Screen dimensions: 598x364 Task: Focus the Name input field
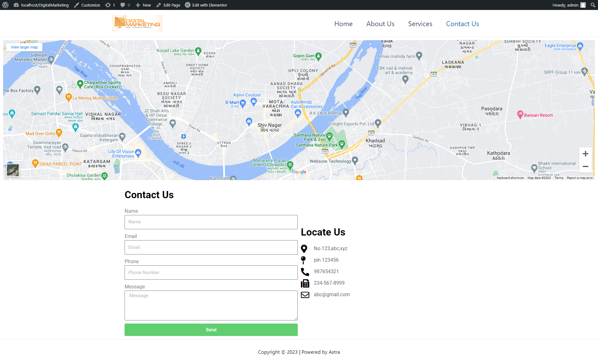tap(211, 222)
